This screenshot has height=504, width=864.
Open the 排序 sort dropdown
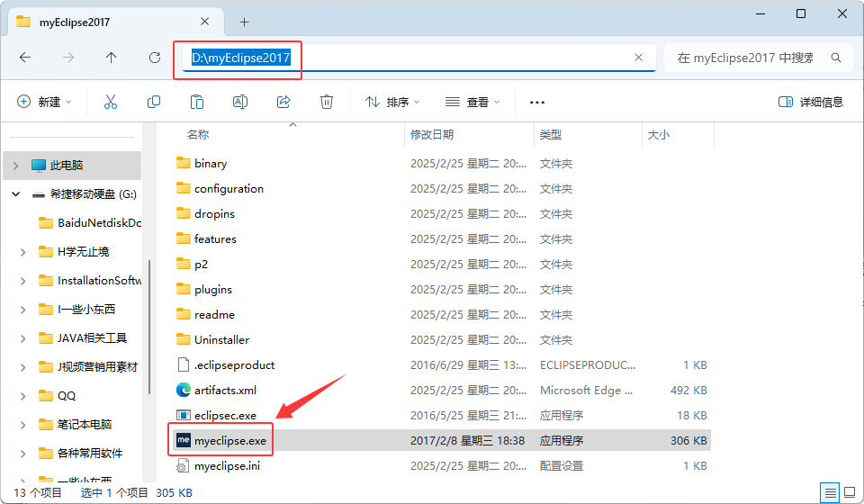coord(392,102)
